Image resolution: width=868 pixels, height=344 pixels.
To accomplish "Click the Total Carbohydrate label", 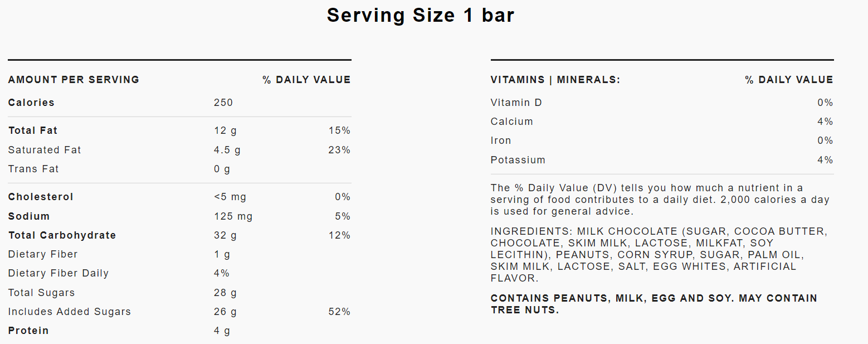I will (62, 235).
